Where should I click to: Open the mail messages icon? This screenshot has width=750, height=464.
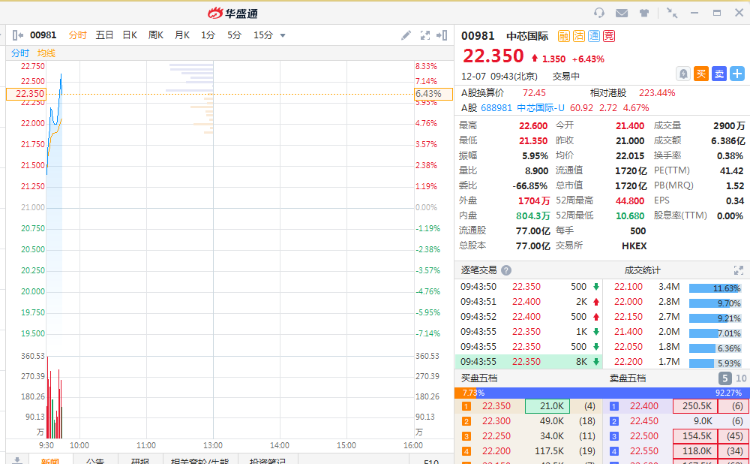pos(622,13)
